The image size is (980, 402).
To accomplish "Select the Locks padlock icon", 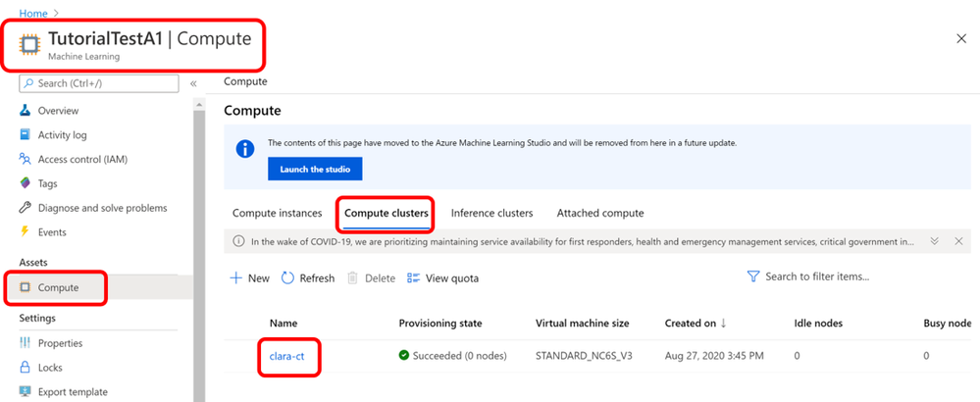I will pyautogui.click(x=25, y=368).
